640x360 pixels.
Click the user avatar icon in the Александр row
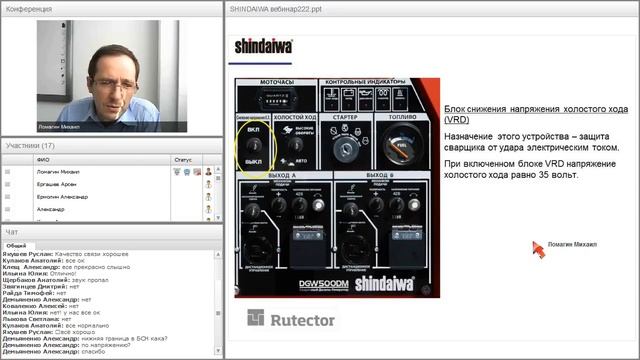point(209,209)
